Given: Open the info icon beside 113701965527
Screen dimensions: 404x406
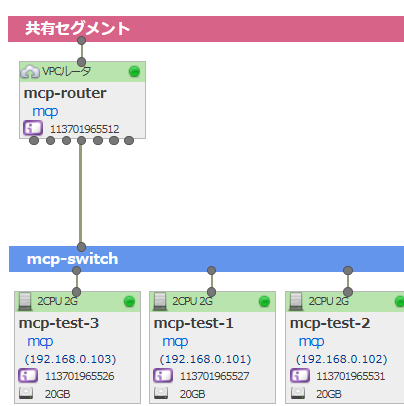Looking at the screenshot, I should (163, 375).
